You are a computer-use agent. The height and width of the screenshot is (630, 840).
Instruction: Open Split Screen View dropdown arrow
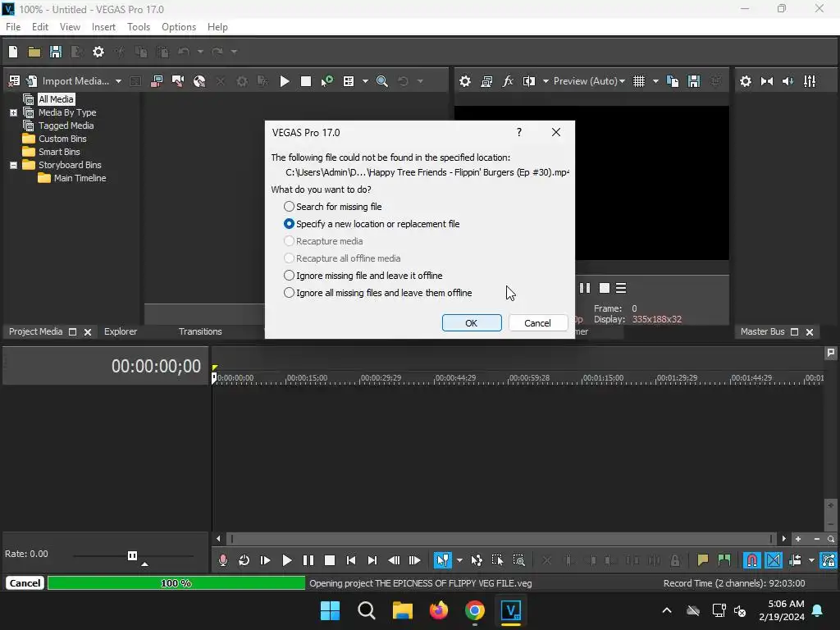(546, 81)
